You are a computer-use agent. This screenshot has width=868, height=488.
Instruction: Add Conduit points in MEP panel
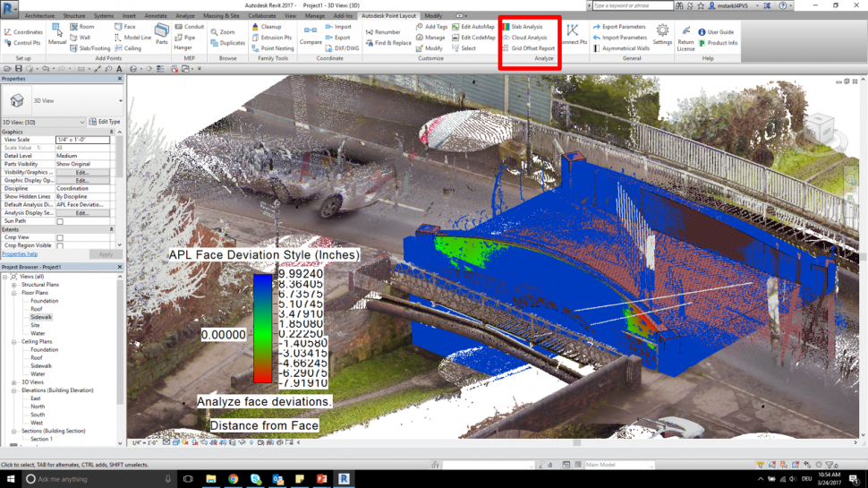click(x=190, y=27)
